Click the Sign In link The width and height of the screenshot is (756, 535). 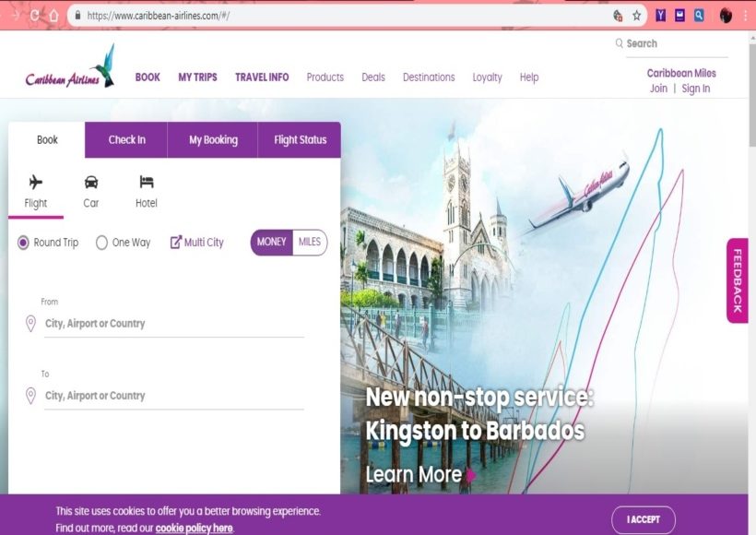(x=696, y=89)
